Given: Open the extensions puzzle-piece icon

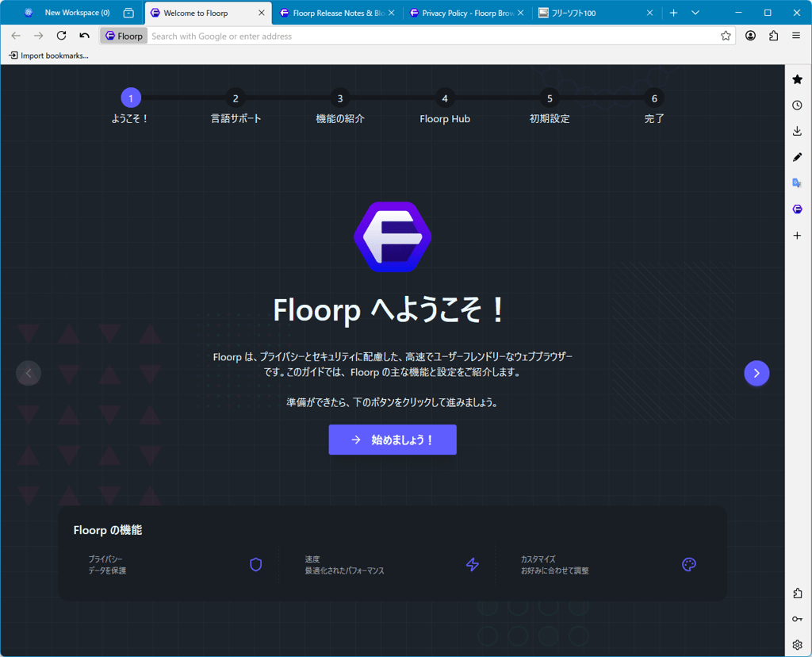Looking at the screenshot, I should 797,593.
